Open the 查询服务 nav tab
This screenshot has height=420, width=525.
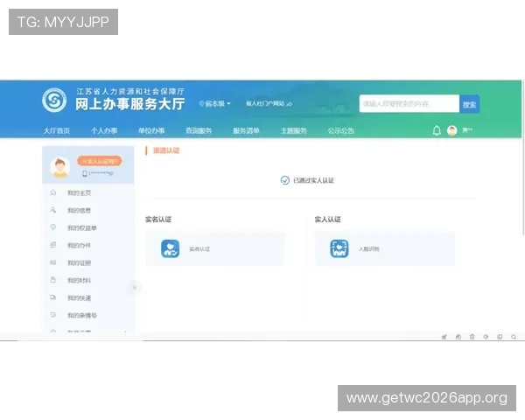(199, 130)
